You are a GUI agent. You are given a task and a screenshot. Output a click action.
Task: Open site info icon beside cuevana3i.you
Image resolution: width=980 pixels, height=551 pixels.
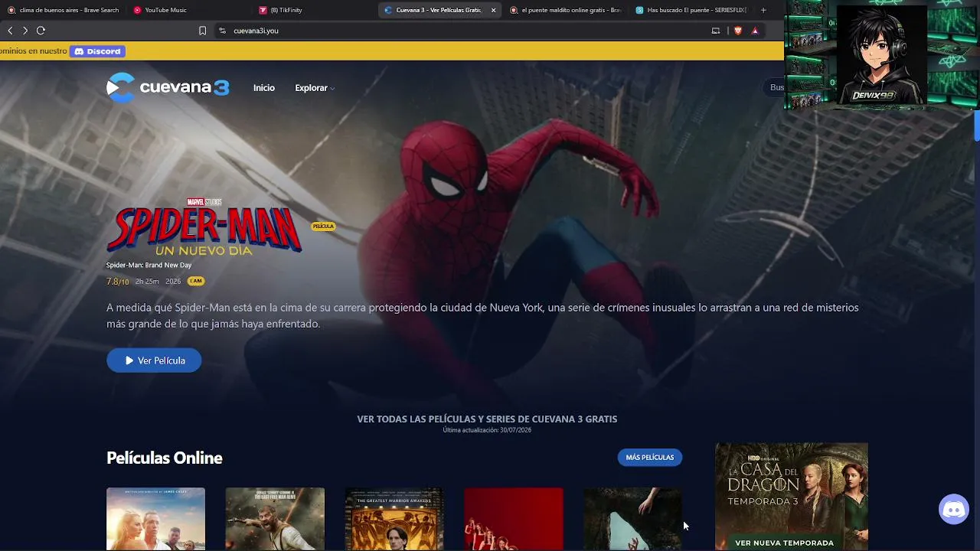[x=222, y=31]
